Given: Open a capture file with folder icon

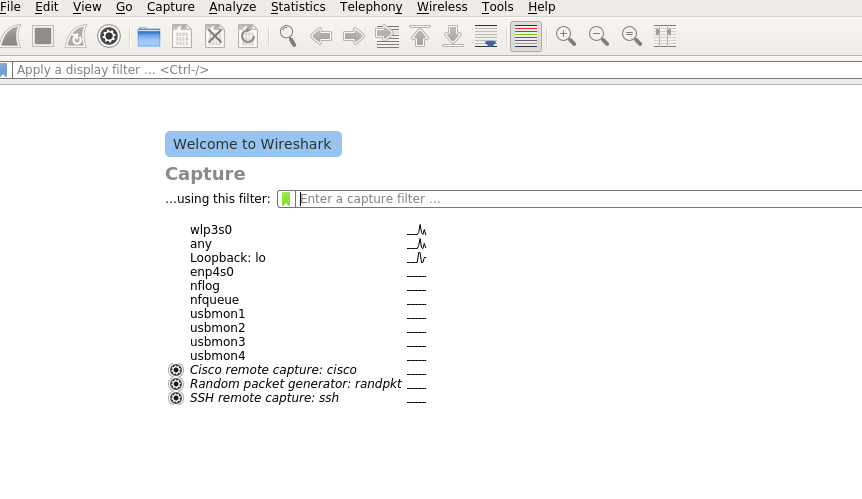Looking at the screenshot, I should (x=149, y=37).
